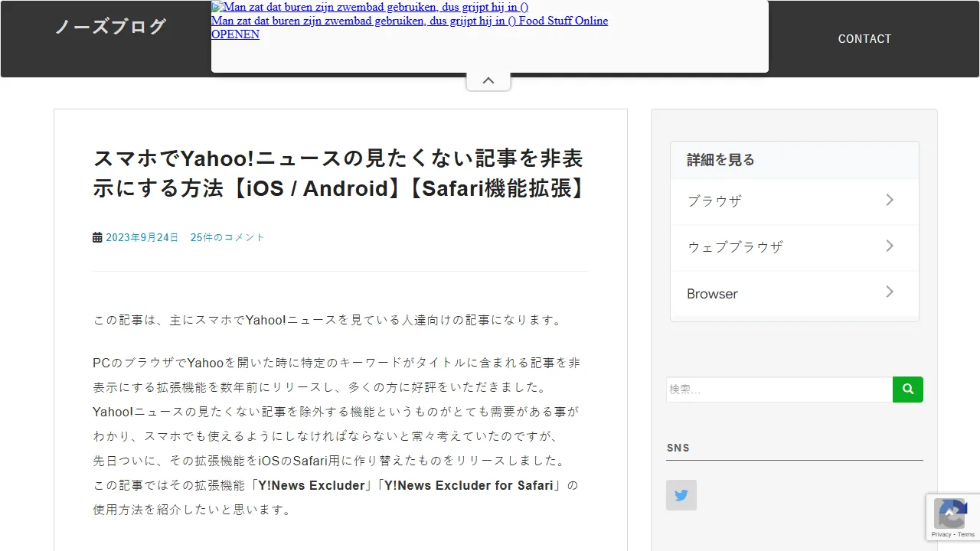Click the green search magnifier button
Viewport: 980px width, 551px height.
(x=907, y=389)
